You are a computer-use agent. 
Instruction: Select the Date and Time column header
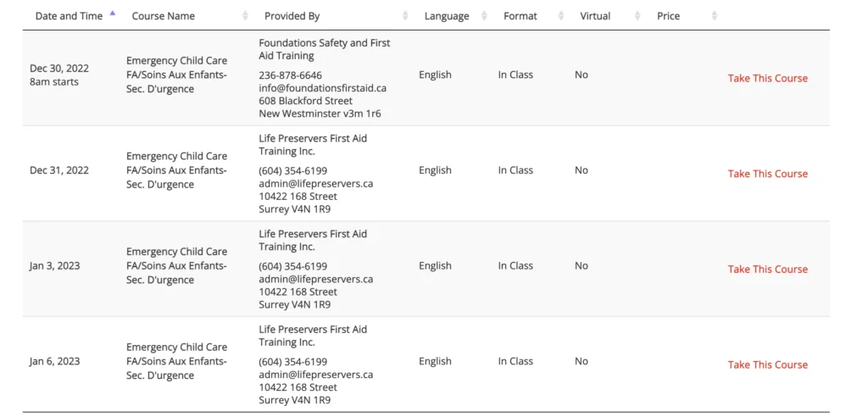coord(69,16)
